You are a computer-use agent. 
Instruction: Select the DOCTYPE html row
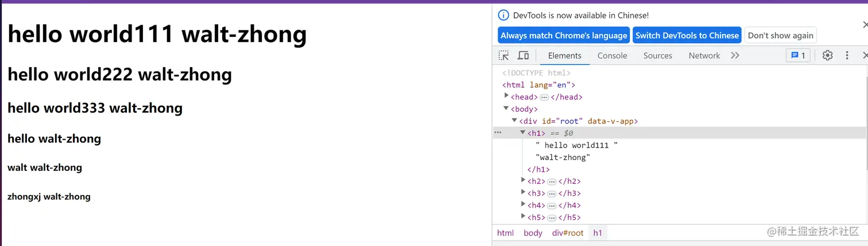(x=536, y=72)
